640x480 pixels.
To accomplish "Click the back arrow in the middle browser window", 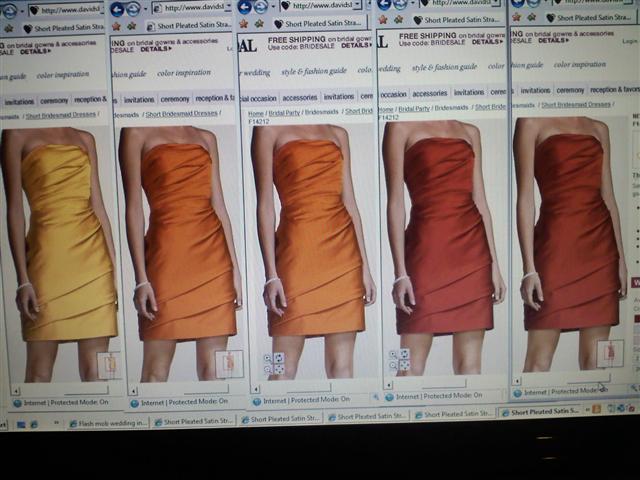I will pos(245,7).
